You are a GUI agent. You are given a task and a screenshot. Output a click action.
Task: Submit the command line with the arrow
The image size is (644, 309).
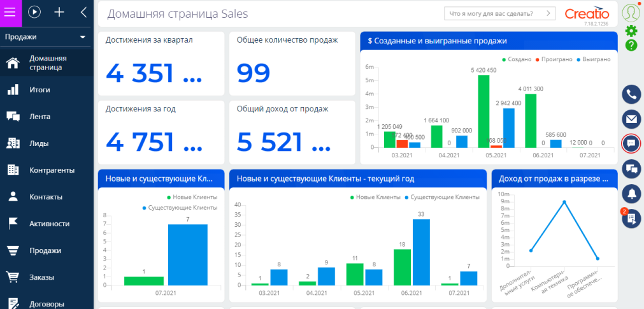click(547, 13)
